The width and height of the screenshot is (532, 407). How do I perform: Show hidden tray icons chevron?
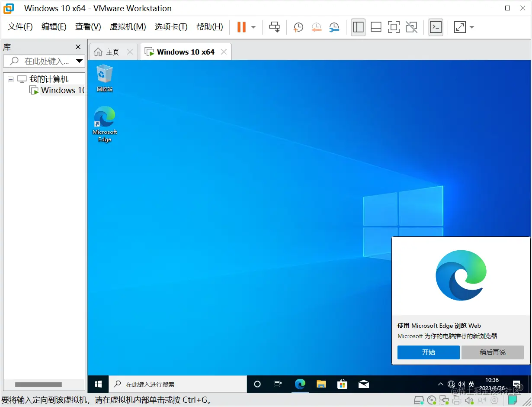coord(441,384)
